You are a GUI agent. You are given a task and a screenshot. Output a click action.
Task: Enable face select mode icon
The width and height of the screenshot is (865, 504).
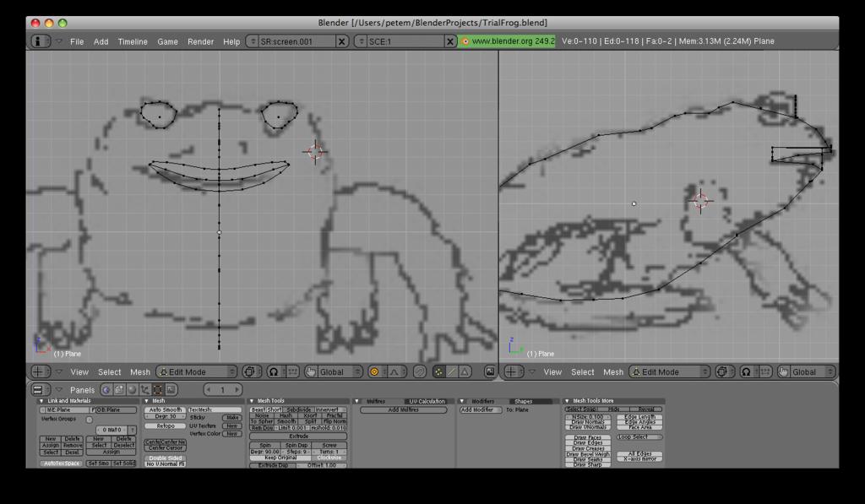[465, 371]
